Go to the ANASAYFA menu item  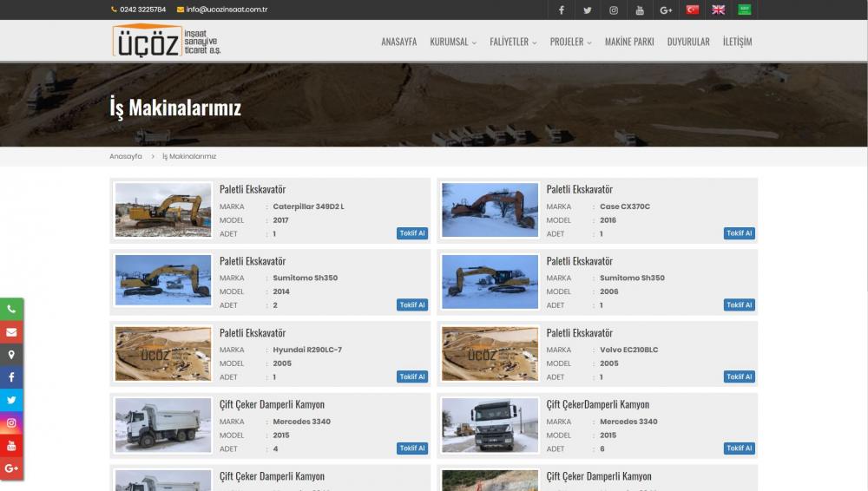[398, 42]
